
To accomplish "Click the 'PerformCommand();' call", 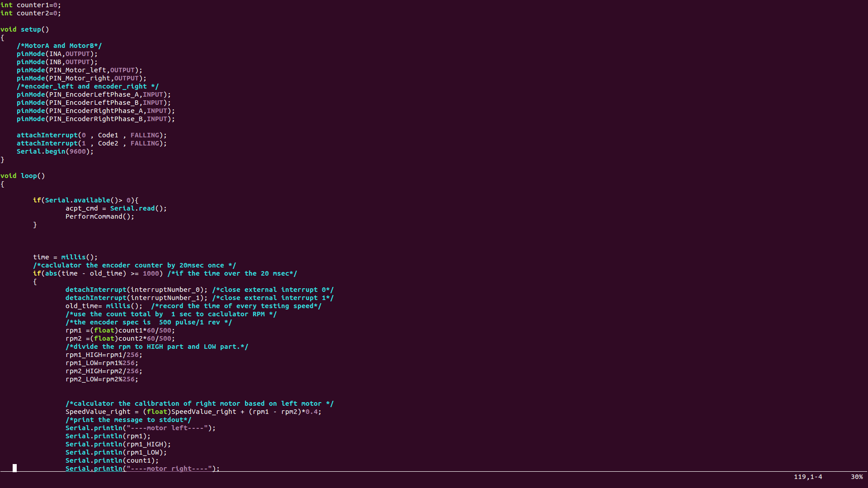I will pos(99,216).
